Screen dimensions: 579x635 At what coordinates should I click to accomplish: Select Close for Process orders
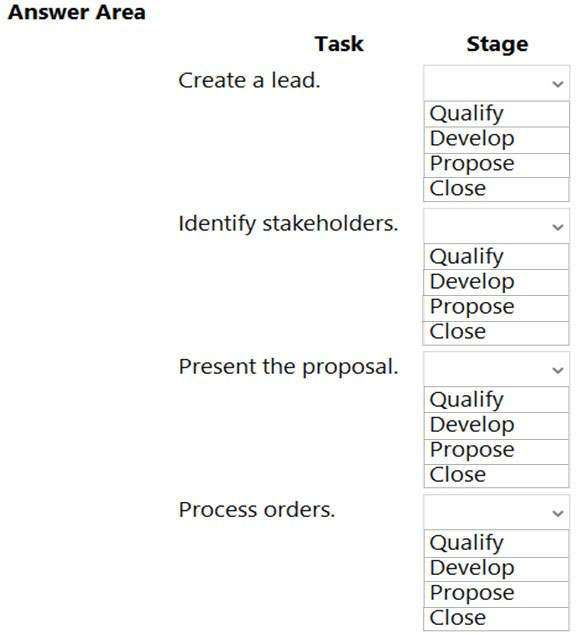tap(496, 619)
